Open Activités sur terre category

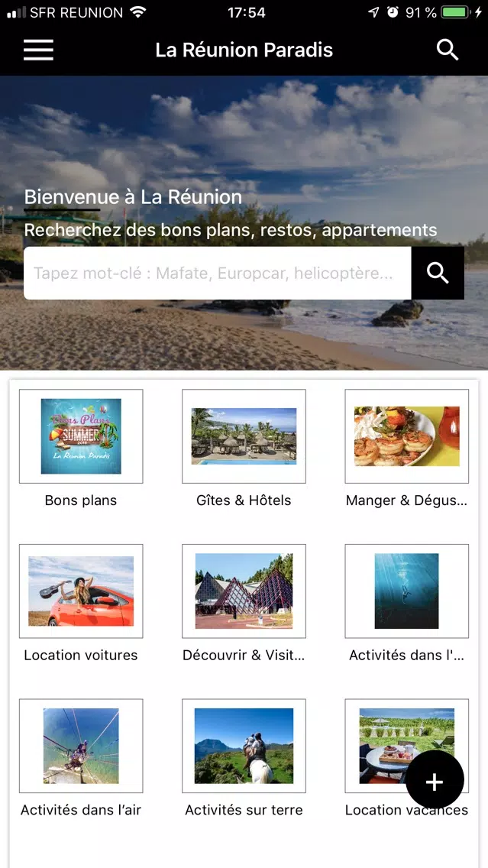click(244, 746)
